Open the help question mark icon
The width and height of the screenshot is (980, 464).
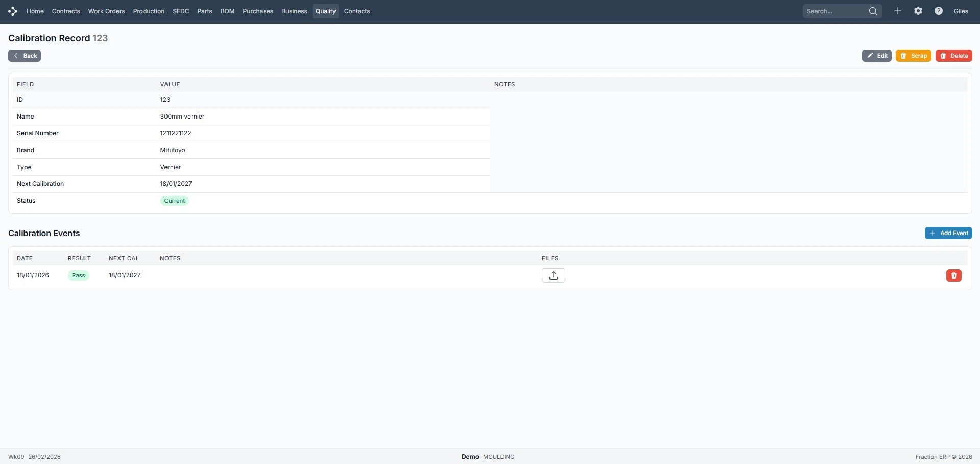click(x=938, y=11)
